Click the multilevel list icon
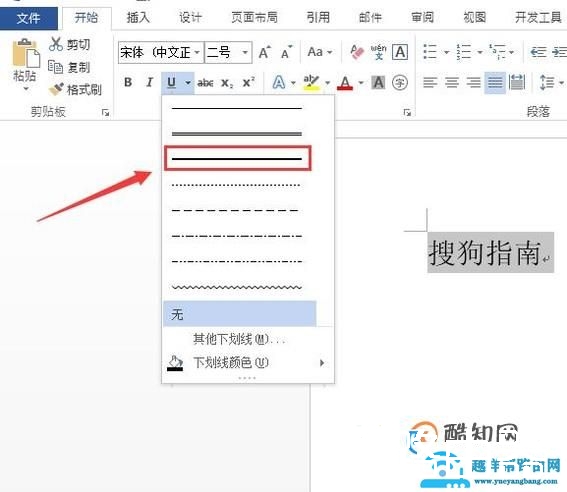The width and height of the screenshot is (567, 492). click(497, 52)
